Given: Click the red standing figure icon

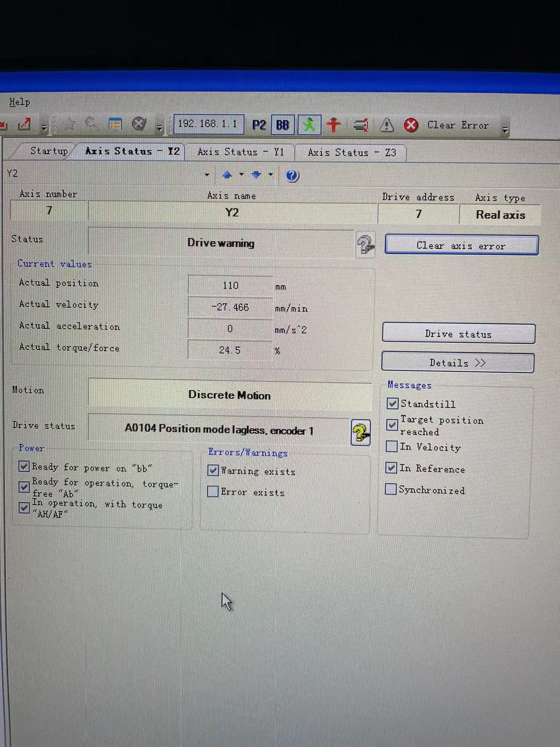Looking at the screenshot, I should (334, 125).
